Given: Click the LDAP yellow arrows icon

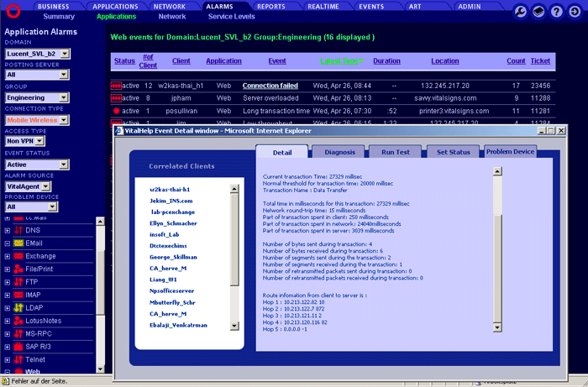Looking at the screenshot, I should click(18, 308).
